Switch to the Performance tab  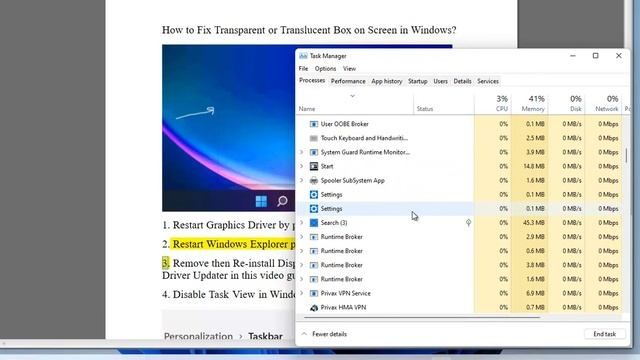pos(348,81)
